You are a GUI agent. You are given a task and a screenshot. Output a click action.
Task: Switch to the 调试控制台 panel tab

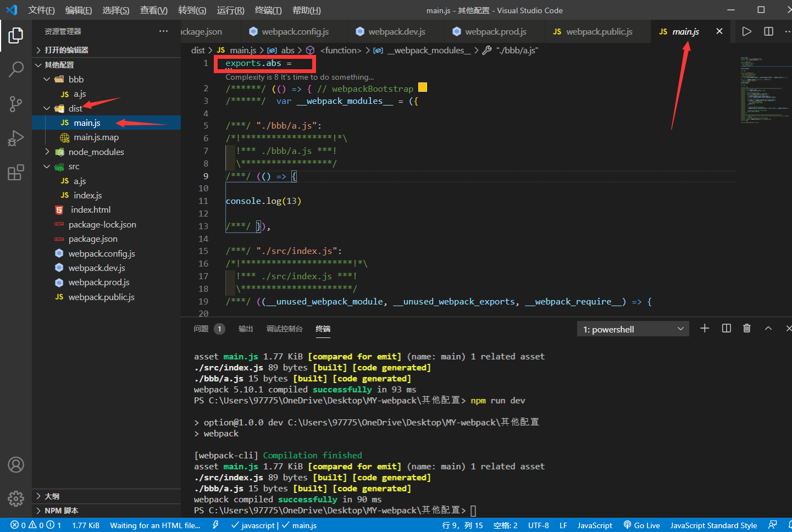(x=284, y=329)
